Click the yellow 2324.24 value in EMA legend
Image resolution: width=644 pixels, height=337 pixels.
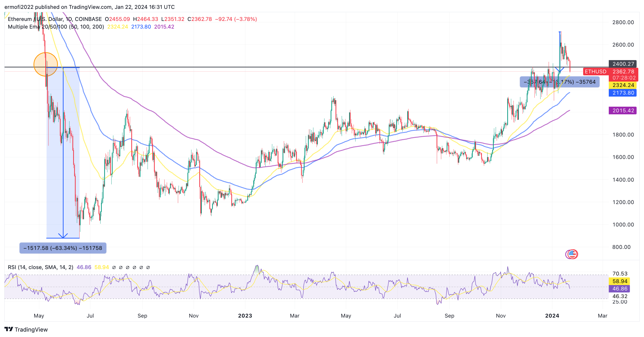tap(118, 27)
